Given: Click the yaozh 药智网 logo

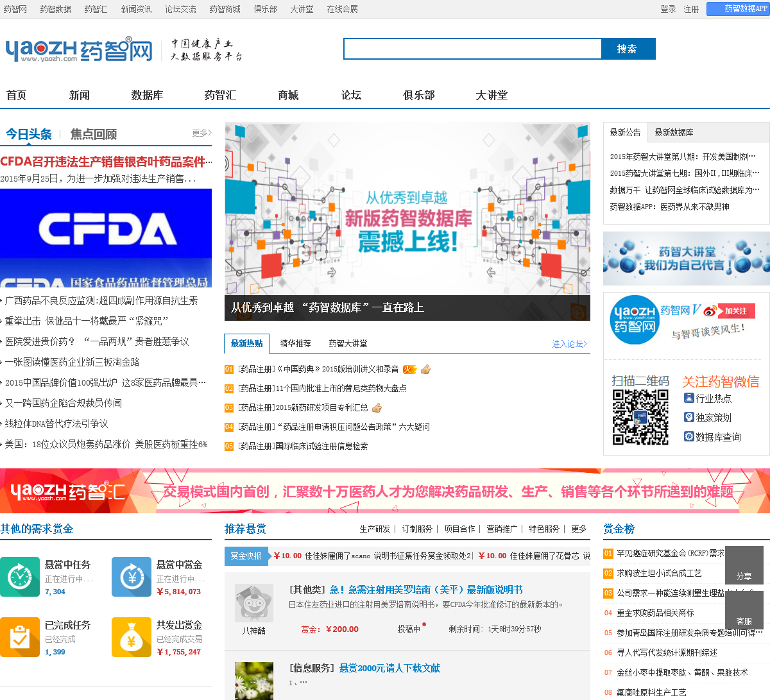Looking at the screenshot, I should tap(79, 50).
